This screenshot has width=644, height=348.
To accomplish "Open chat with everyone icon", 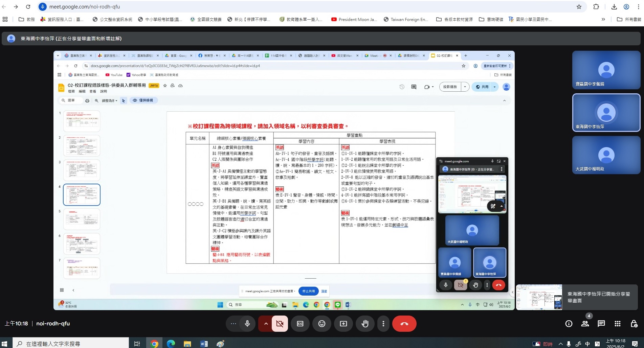I will [601, 324].
